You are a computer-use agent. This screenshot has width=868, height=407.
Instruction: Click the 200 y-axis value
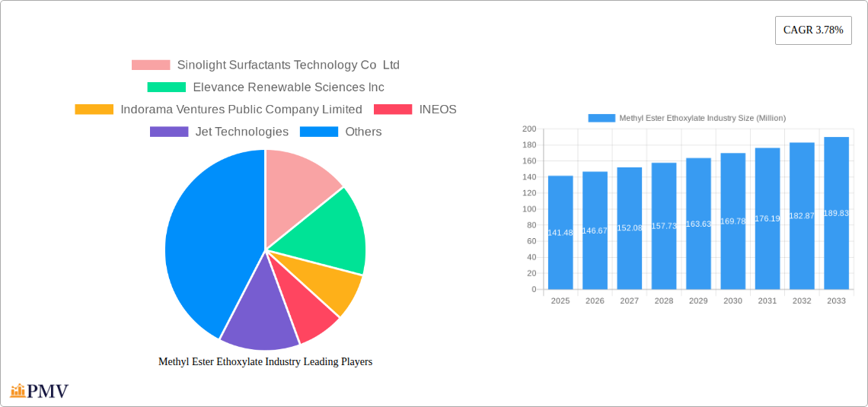(x=529, y=129)
